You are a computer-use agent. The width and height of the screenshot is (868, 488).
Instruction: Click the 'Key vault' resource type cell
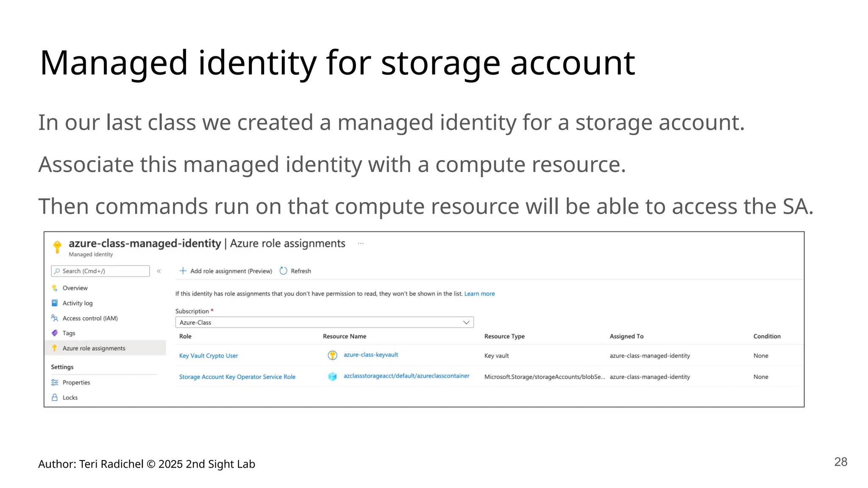(x=497, y=356)
